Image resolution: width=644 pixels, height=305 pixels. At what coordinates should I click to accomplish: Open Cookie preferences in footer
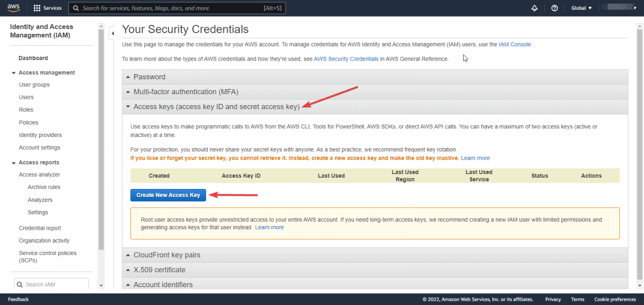[615, 299]
